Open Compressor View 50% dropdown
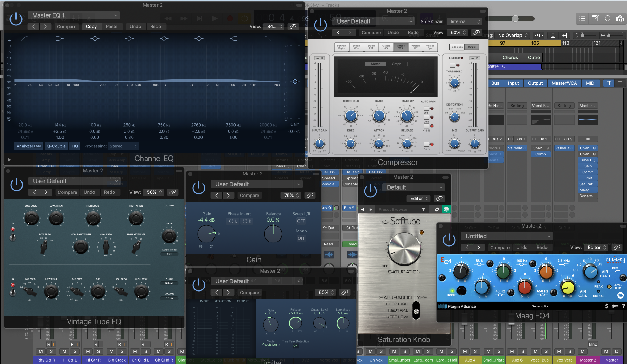 pos(458,32)
